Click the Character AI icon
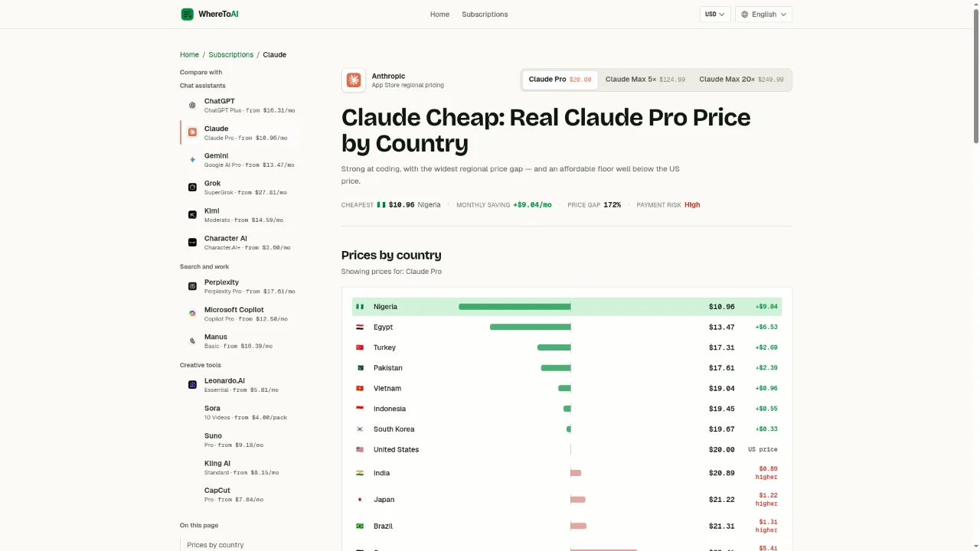The image size is (980, 551). pos(192,243)
